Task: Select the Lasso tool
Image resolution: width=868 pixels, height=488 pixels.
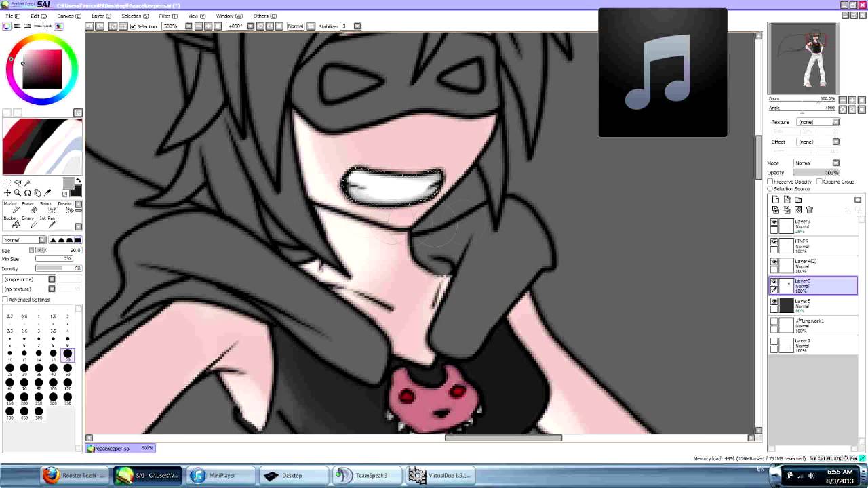Action: (18, 183)
